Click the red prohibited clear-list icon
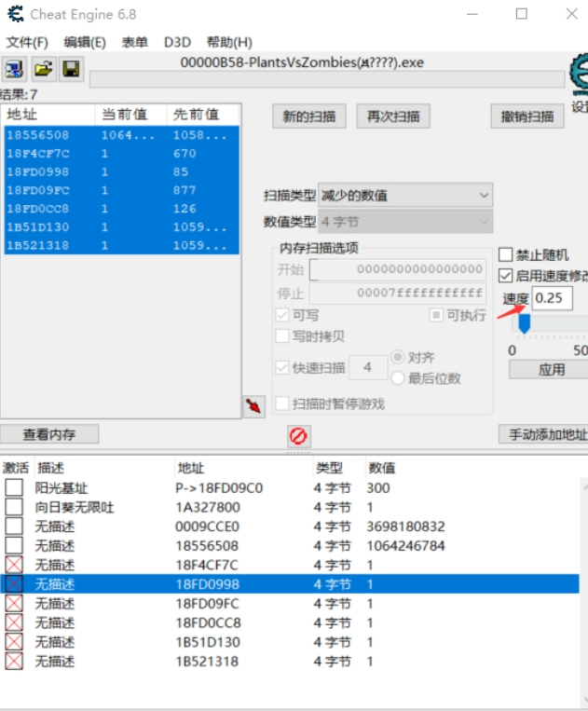Viewport: 588px width, 711px height. (298, 436)
